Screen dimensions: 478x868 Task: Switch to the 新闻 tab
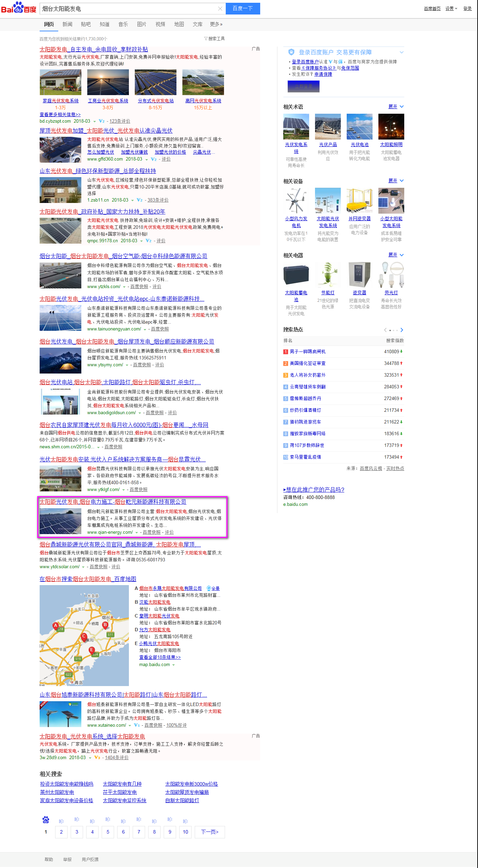(67, 24)
